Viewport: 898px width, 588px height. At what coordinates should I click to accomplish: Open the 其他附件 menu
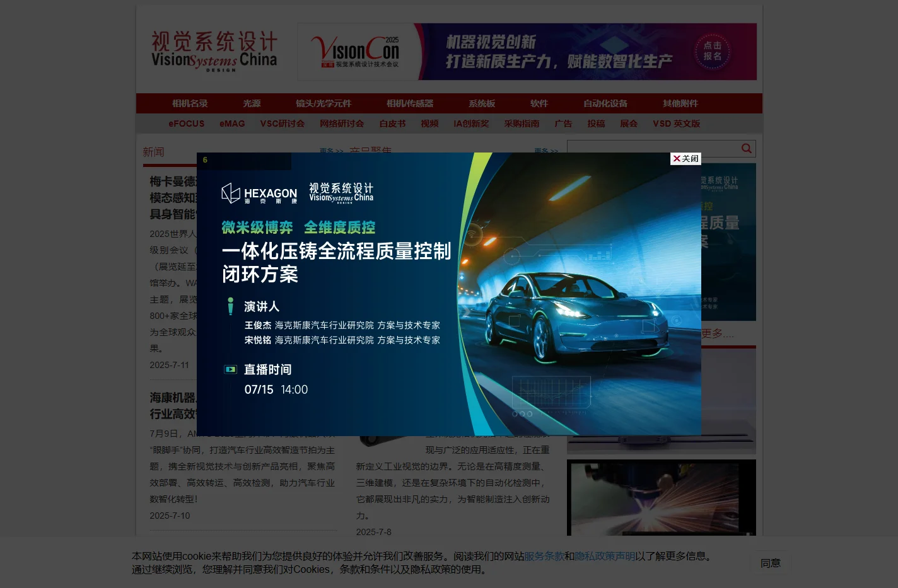click(x=680, y=103)
